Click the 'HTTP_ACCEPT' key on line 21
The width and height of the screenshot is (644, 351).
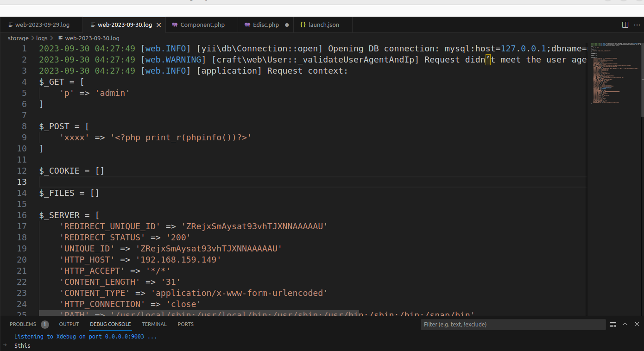point(92,271)
